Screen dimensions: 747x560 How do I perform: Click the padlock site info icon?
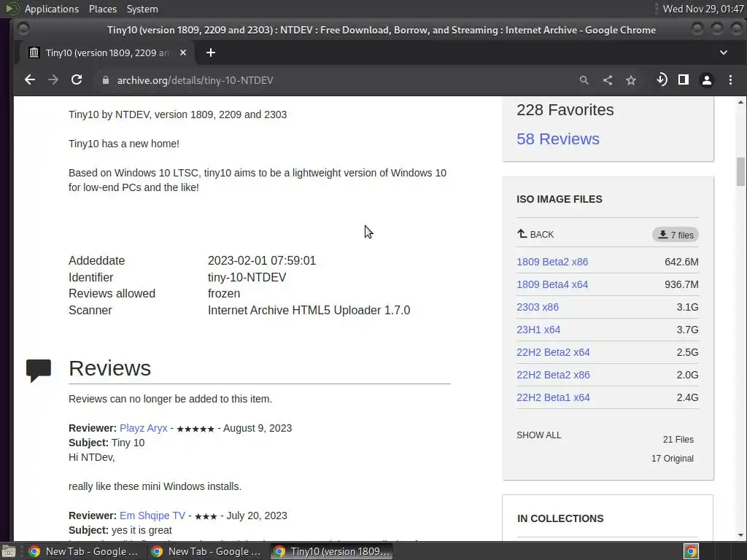point(106,80)
